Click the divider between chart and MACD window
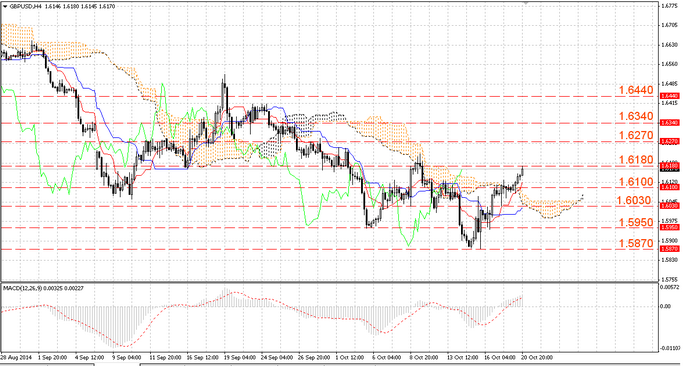 329,282
